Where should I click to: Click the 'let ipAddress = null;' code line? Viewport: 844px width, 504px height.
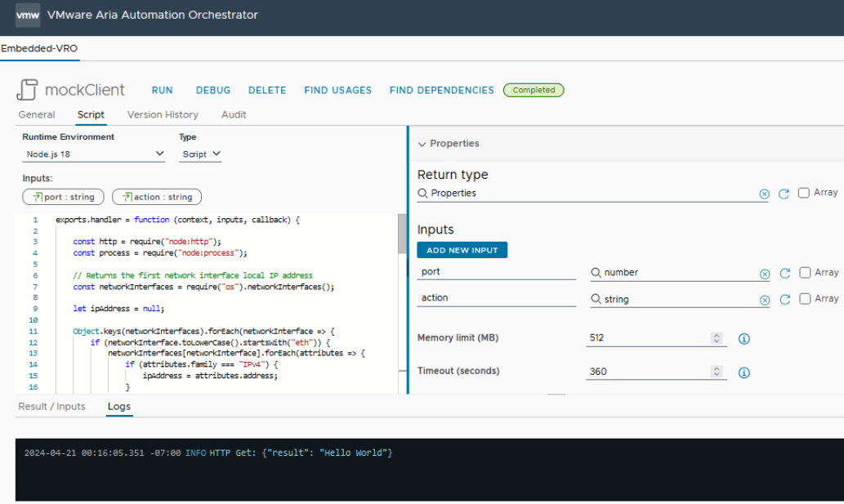click(118, 309)
